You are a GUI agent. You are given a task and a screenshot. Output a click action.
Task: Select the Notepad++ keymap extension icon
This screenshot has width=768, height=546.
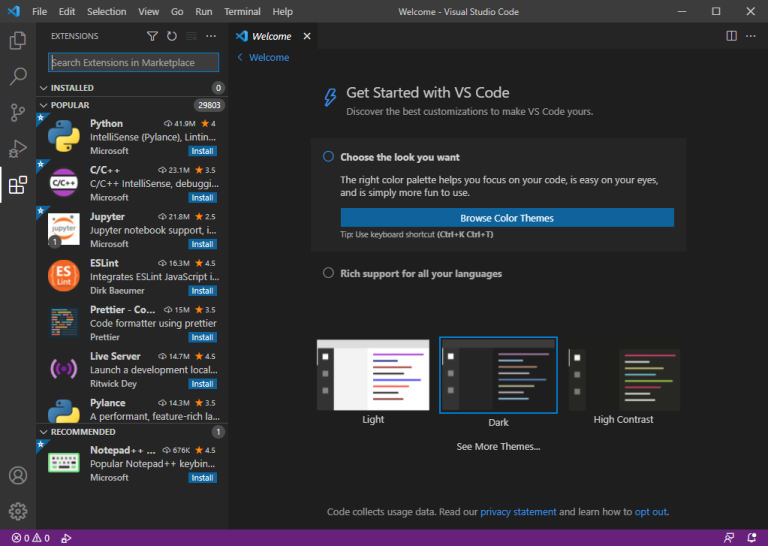64,463
